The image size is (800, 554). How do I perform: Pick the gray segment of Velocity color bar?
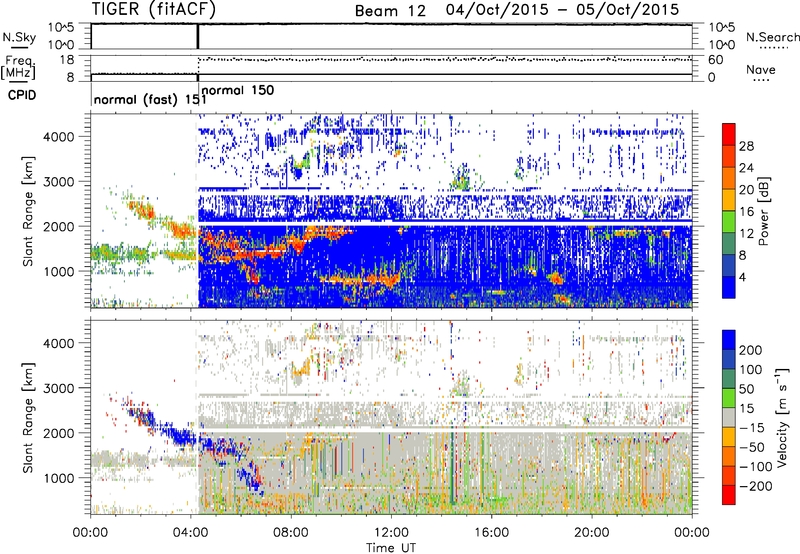point(729,418)
